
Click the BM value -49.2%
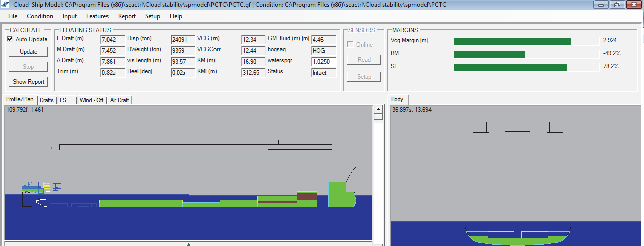pos(611,53)
